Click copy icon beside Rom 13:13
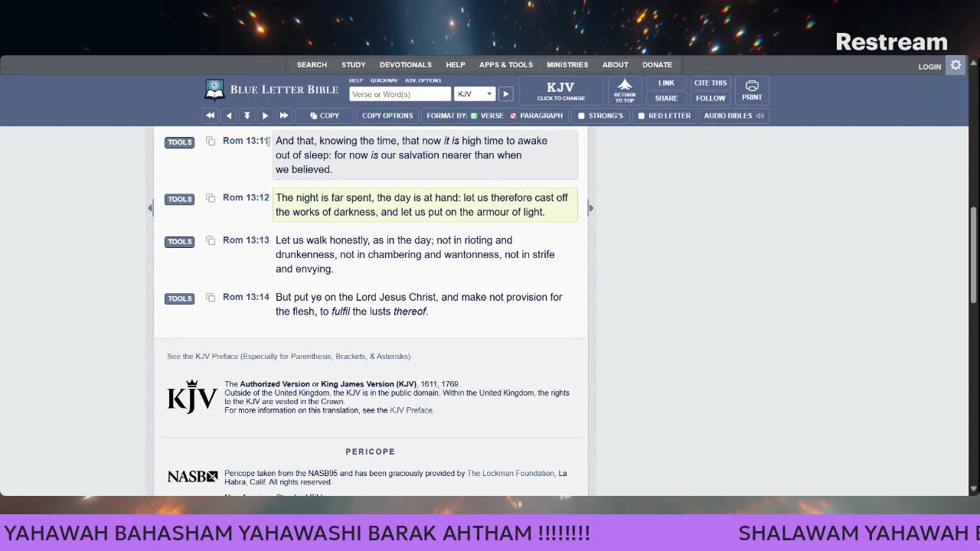 pyautogui.click(x=211, y=241)
